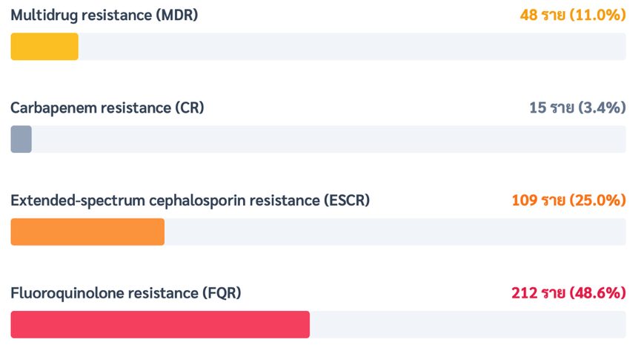Screen dimensions: 644x348
Task: Click the unfilled part of the ESCR bar
Action: 395,232
